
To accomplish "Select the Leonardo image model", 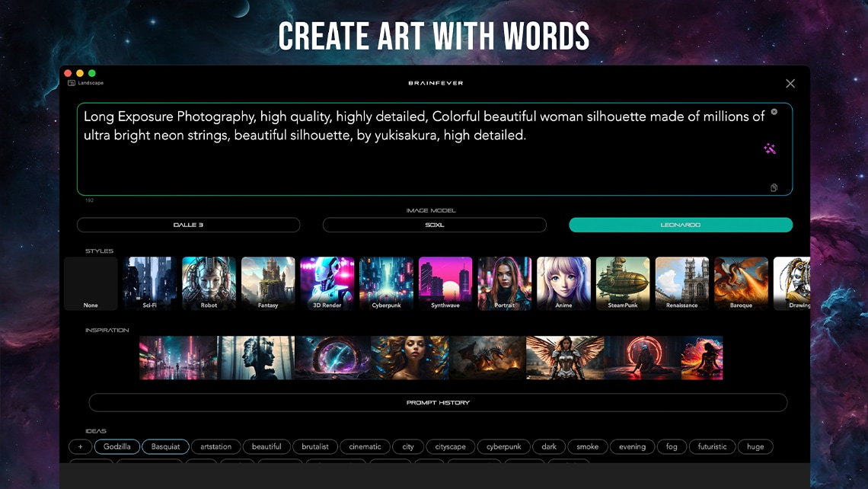I will (x=681, y=225).
